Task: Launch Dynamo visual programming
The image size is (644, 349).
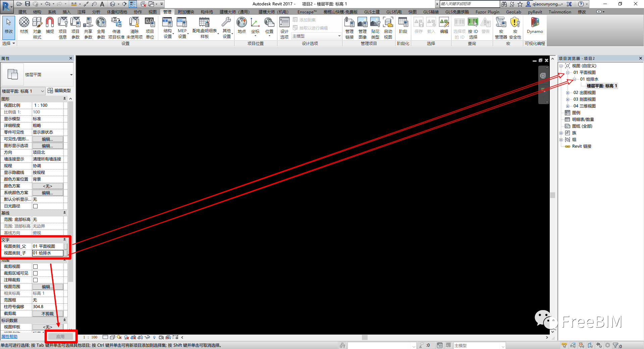Action: 535,26
